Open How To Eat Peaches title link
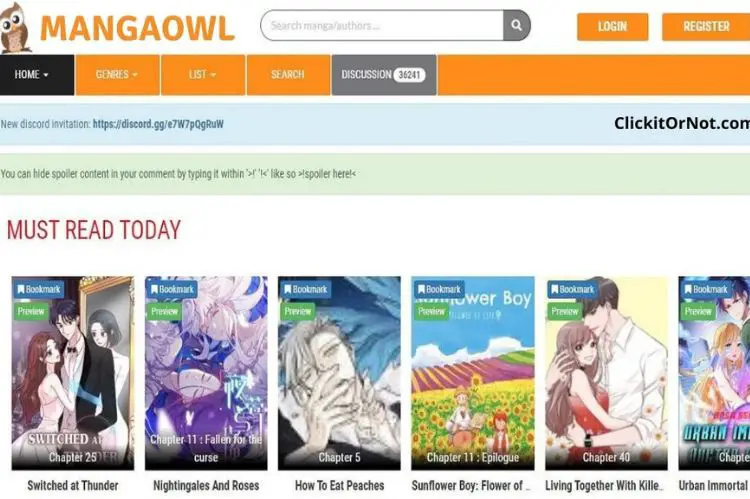Viewport: 750px width, 499px height. click(339, 486)
